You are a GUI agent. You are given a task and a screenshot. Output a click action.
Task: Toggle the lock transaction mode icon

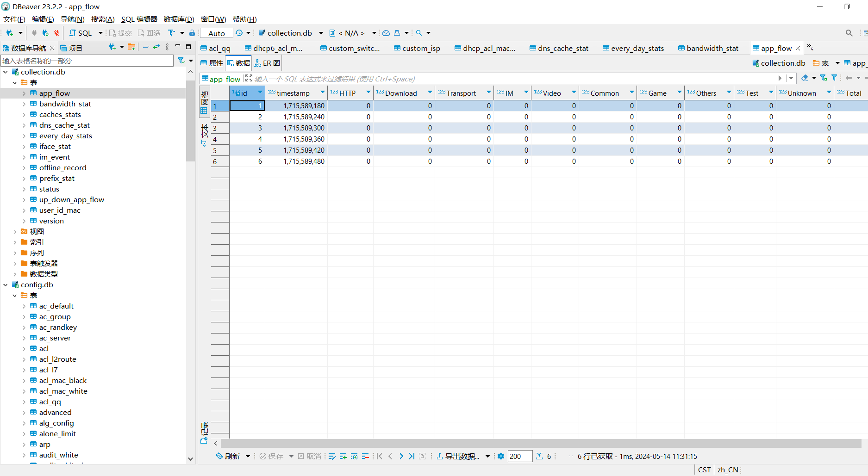click(192, 33)
